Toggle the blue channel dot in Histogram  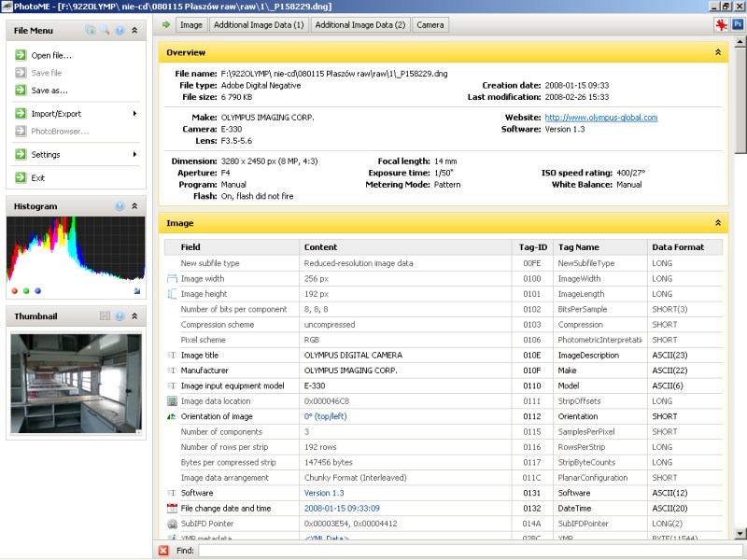click(38, 291)
